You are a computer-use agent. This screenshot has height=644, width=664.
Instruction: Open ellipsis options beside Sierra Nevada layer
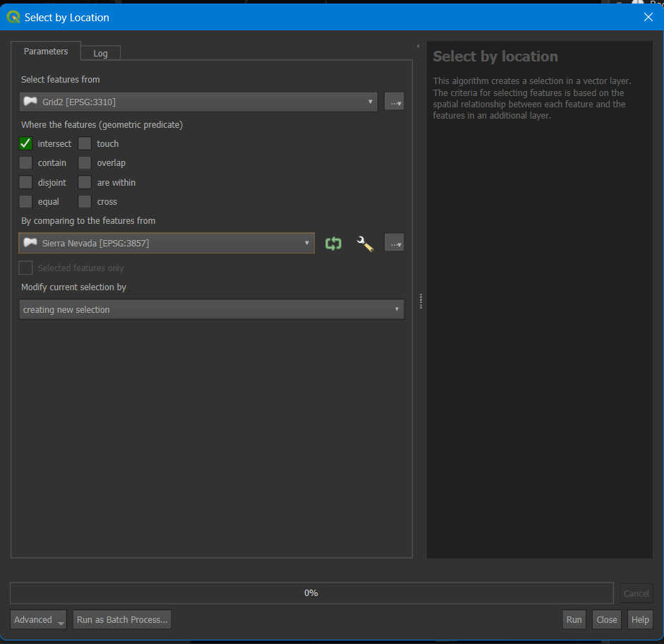pyautogui.click(x=394, y=242)
